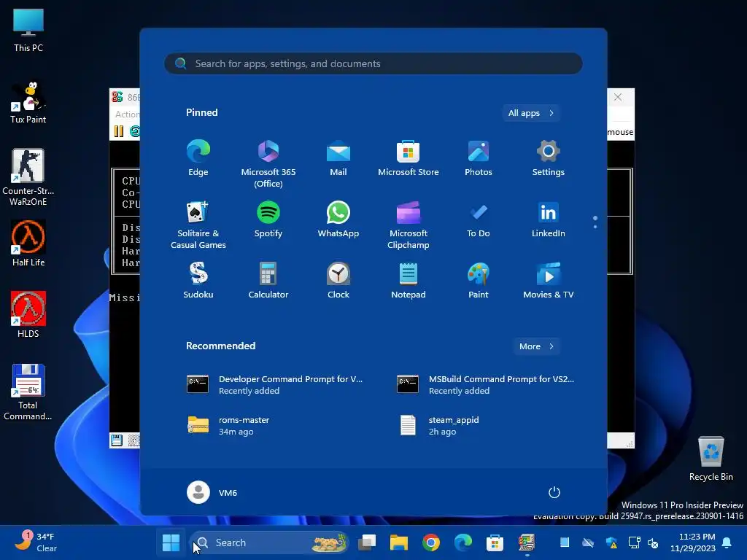Open Spotify app
Image resolution: width=747 pixels, height=560 pixels.
(x=268, y=219)
